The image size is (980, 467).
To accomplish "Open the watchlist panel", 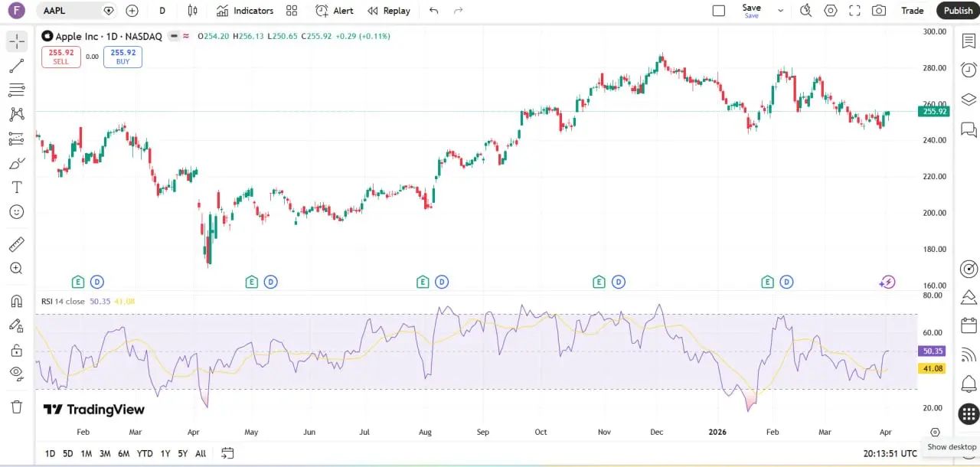I will coord(969,40).
